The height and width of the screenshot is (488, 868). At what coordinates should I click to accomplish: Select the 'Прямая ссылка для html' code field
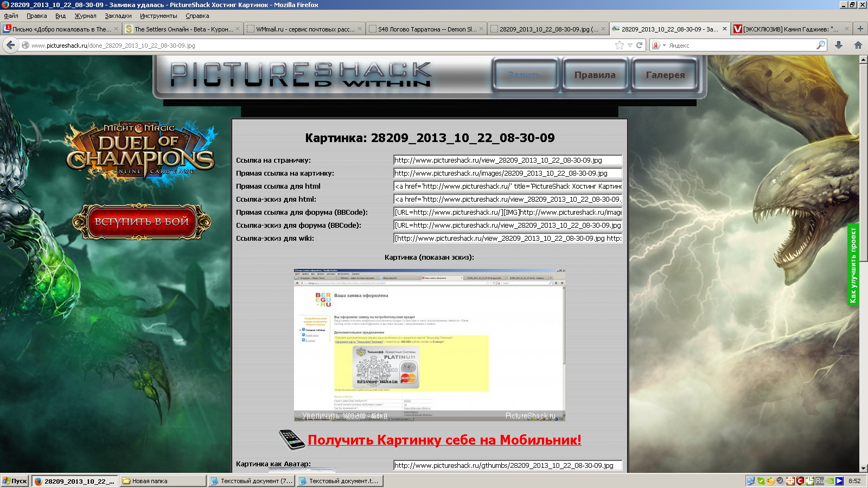pos(507,186)
